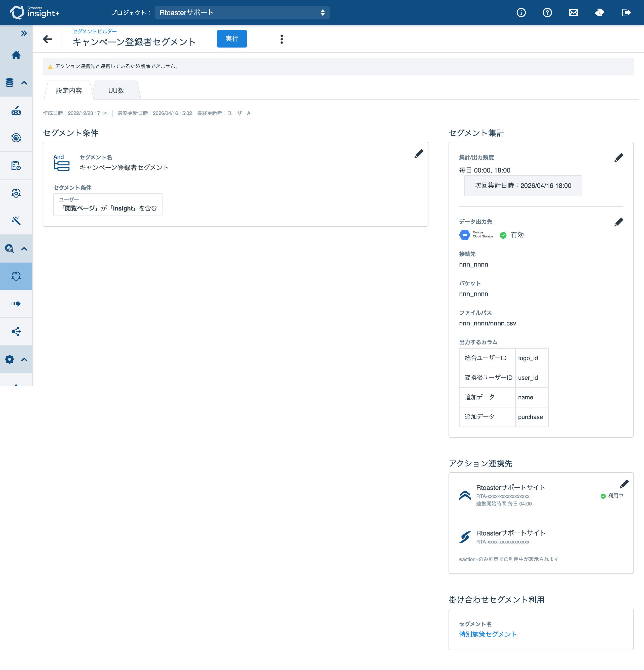The height and width of the screenshot is (670, 644).
Task: Click the And condition group icon
Action: coord(61,163)
